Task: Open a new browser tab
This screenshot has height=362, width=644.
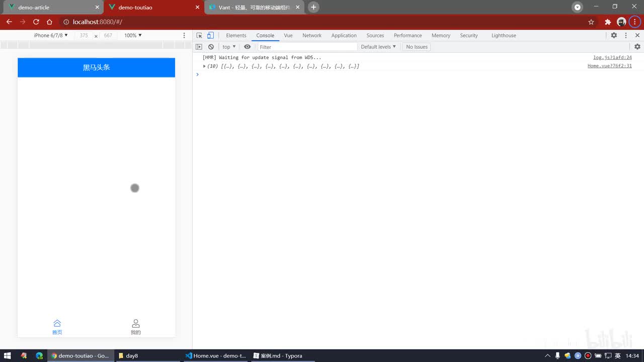Action: click(x=313, y=7)
